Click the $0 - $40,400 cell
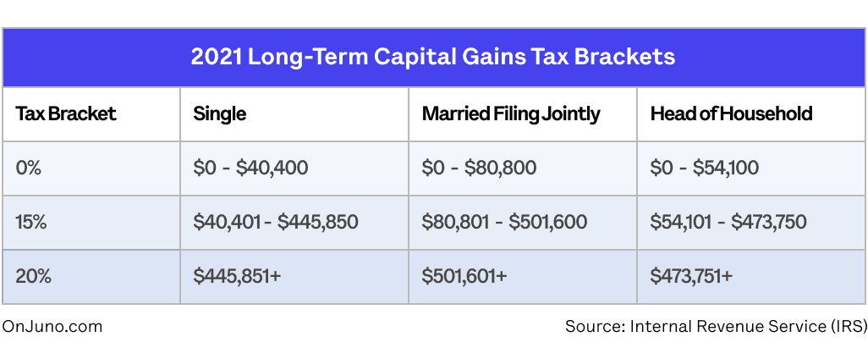The image size is (868, 359). 250,168
